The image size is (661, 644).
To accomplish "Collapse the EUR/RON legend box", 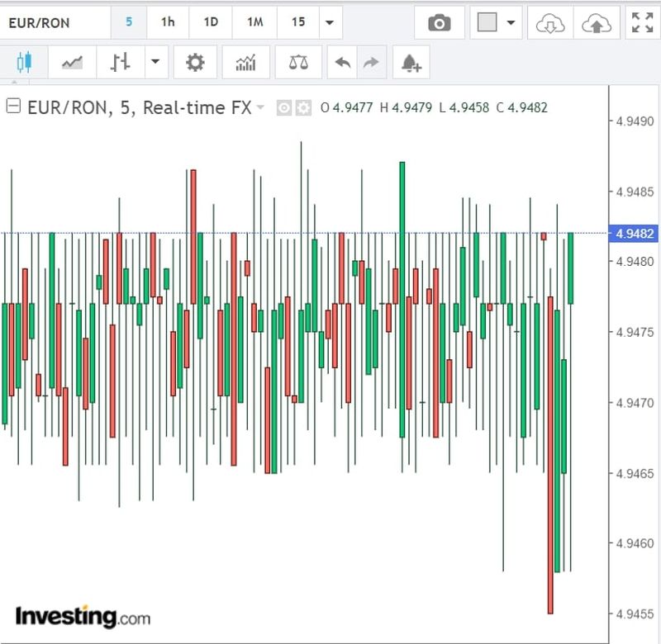I will pyautogui.click(x=13, y=107).
